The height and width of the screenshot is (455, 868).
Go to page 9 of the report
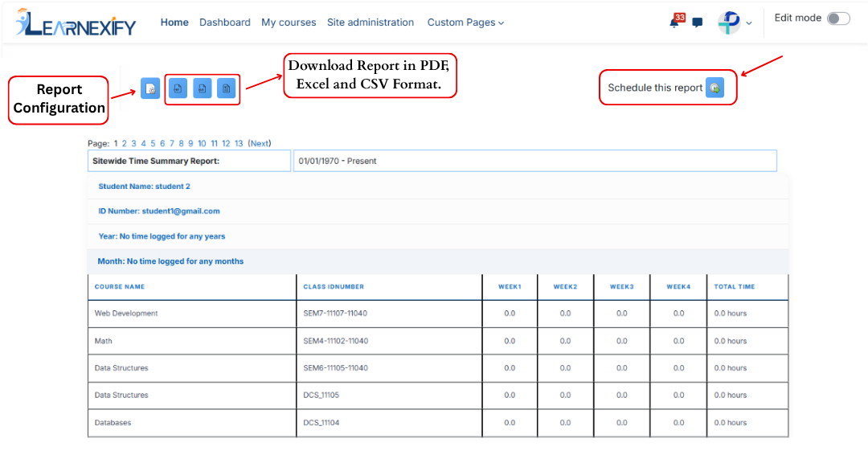pos(190,143)
